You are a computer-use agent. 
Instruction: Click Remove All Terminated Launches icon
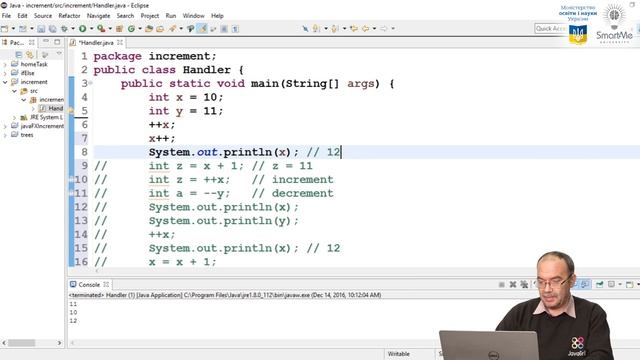524,284
